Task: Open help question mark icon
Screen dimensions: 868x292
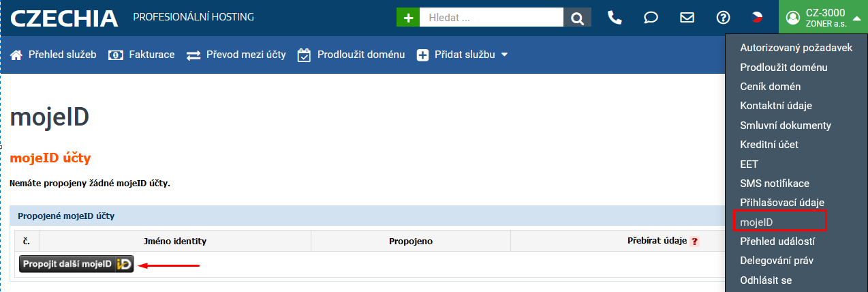Action: pyautogui.click(x=724, y=18)
